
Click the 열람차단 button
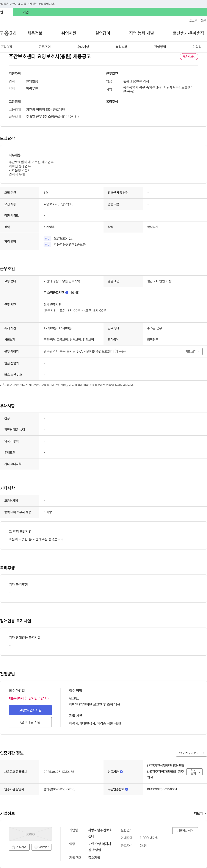point(41,847)
